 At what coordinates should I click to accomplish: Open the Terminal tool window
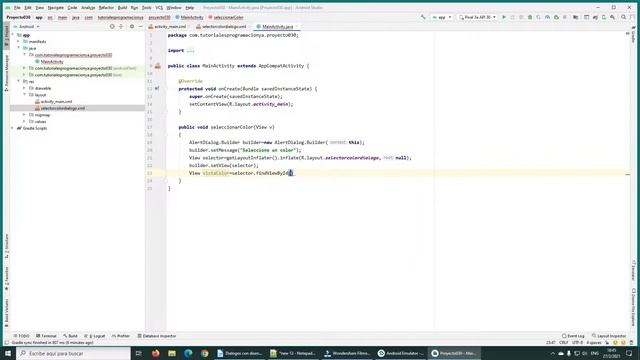click(47, 336)
